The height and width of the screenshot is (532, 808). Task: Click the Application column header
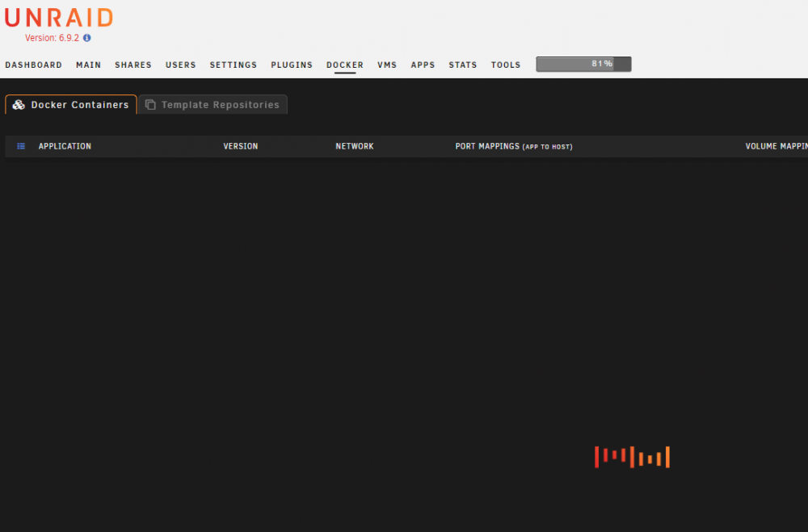(x=65, y=146)
